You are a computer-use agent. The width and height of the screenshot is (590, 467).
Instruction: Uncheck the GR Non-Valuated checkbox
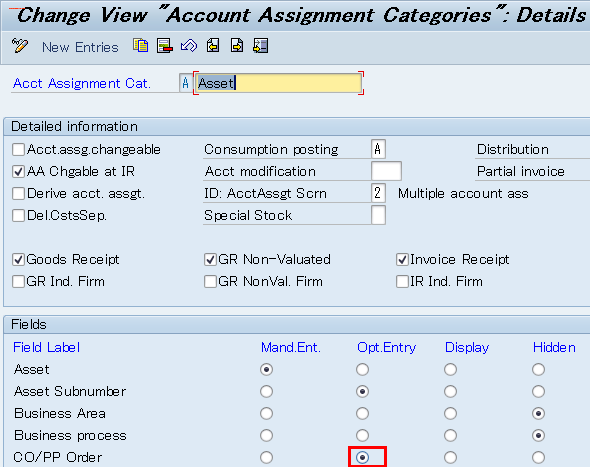(210, 260)
